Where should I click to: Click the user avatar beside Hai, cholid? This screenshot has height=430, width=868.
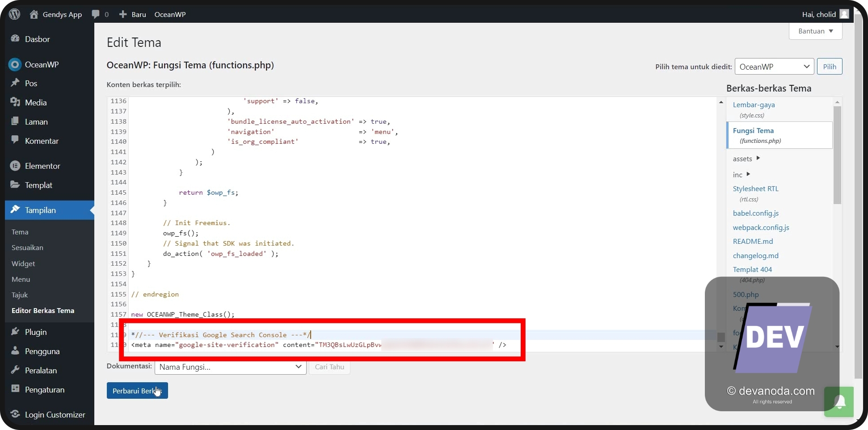point(844,14)
